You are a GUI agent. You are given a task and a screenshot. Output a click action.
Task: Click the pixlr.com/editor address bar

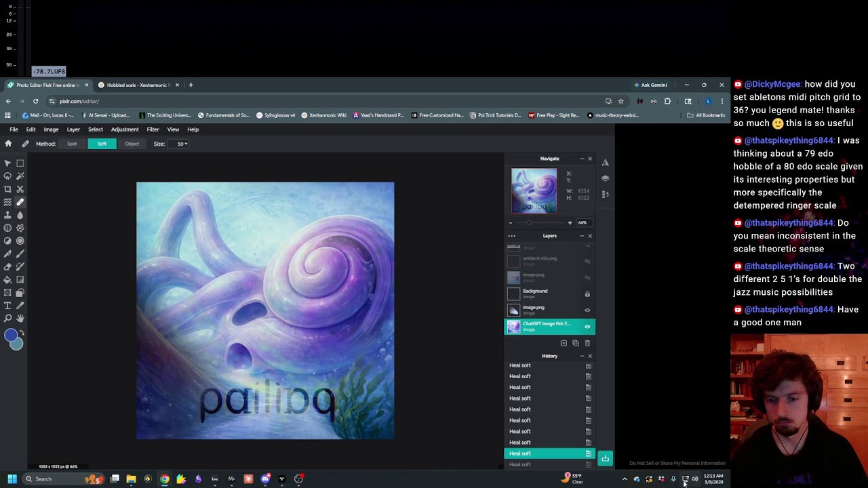pyautogui.click(x=325, y=101)
